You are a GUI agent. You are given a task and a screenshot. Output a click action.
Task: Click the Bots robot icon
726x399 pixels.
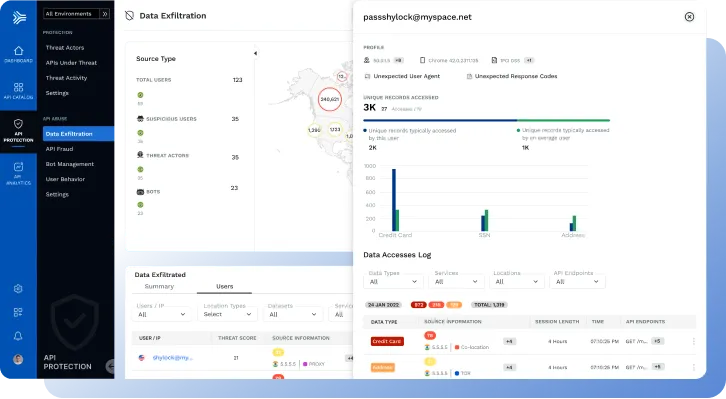(x=140, y=192)
